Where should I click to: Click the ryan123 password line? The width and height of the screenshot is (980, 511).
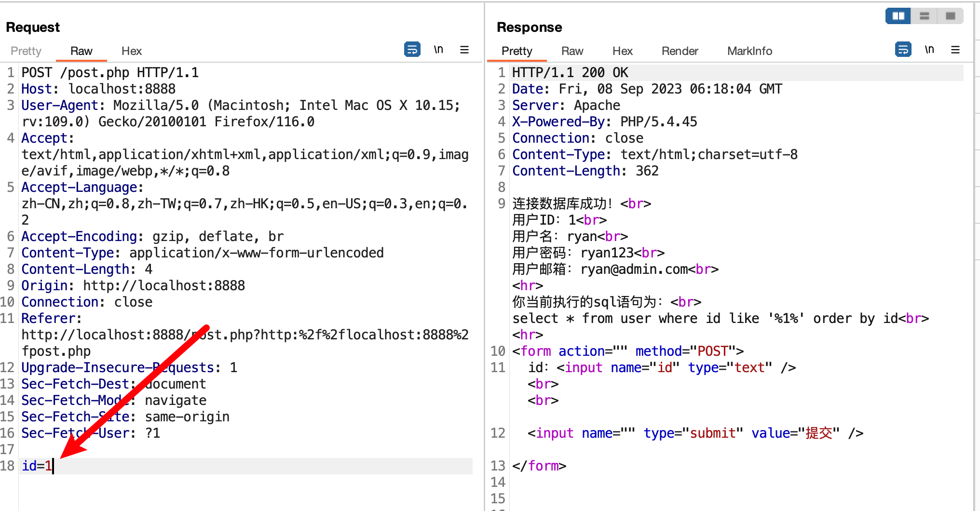pyautogui.click(x=588, y=253)
